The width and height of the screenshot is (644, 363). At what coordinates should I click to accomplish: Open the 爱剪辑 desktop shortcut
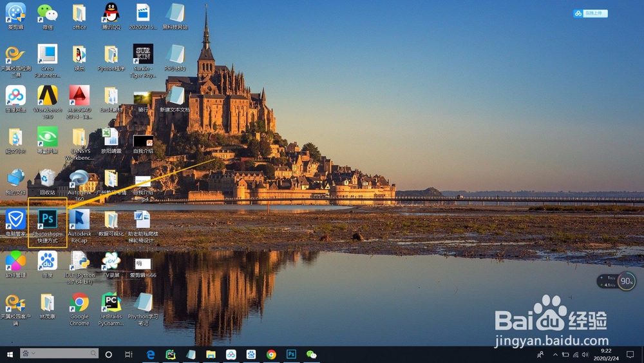15,15
